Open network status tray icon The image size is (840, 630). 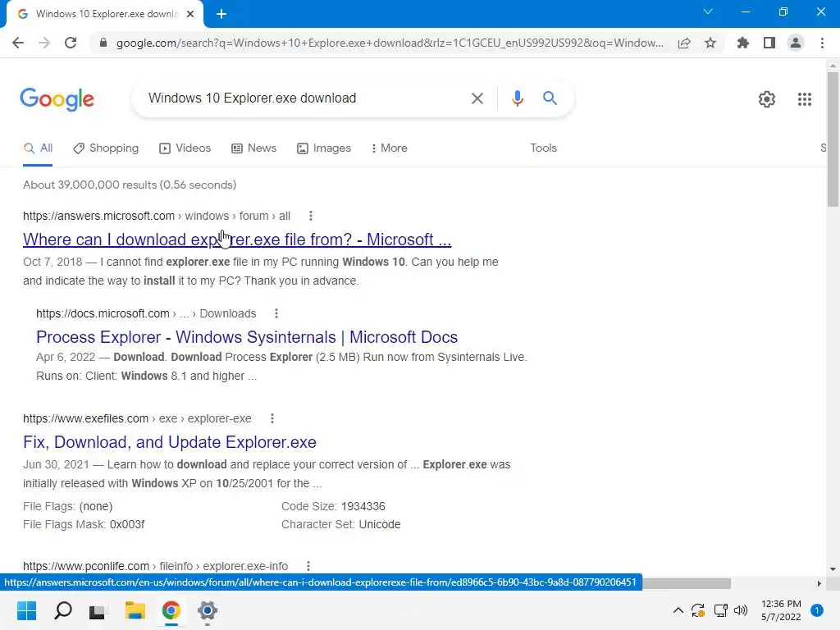click(720, 610)
